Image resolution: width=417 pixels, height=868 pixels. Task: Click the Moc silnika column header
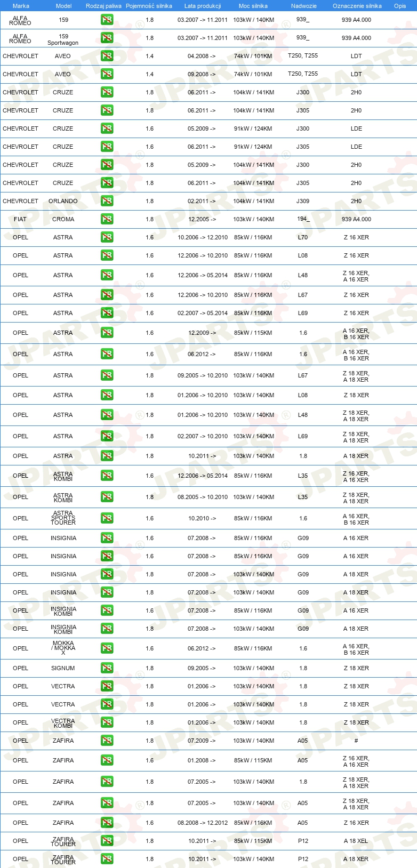(253, 6)
